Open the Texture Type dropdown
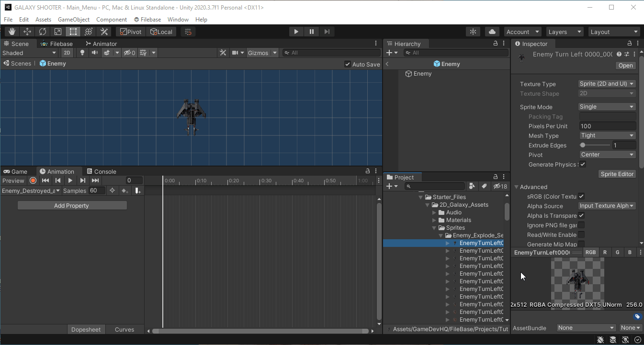The image size is (644, 345). pos(607,84)
